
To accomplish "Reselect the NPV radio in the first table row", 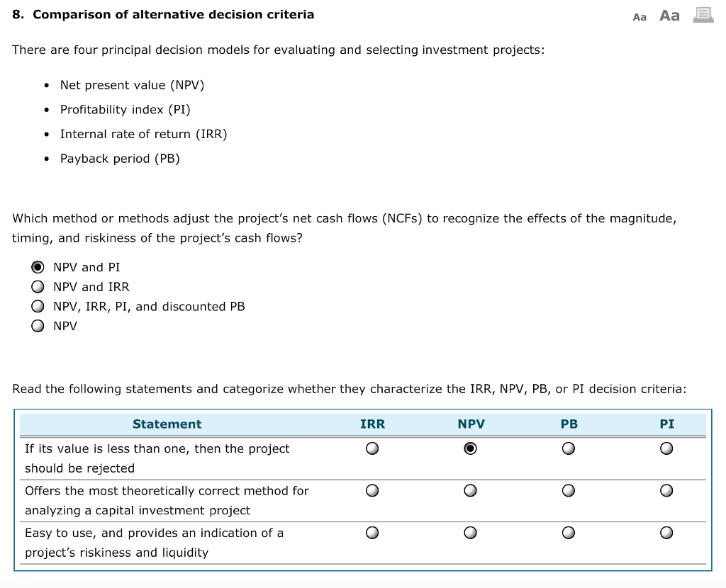I will pos(469,448).
